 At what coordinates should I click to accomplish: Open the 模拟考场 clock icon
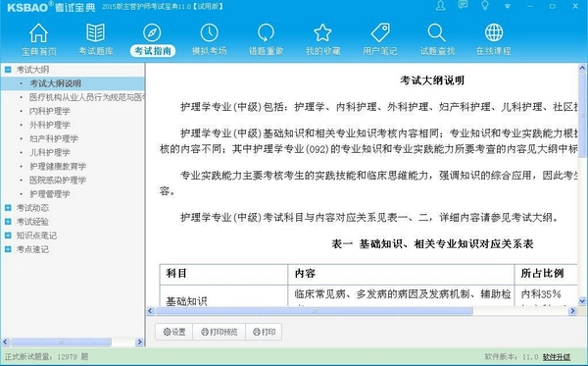pyautogui.click(x=210, y=32)
